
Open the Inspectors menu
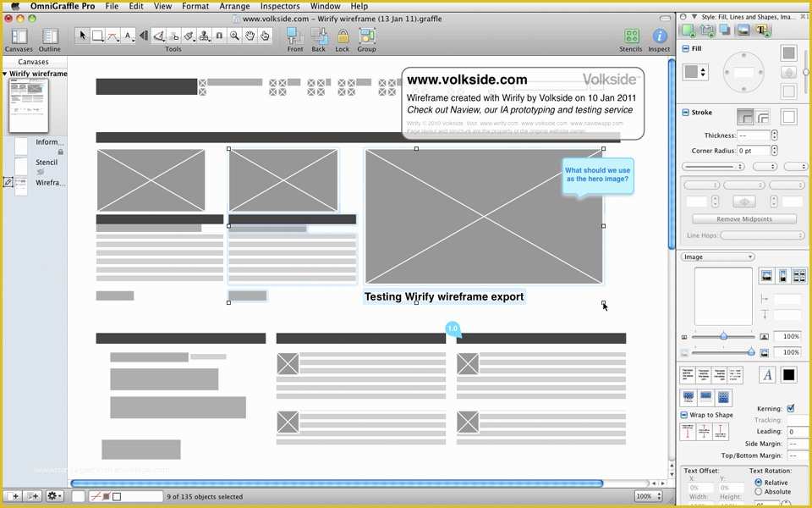[280, 6]
